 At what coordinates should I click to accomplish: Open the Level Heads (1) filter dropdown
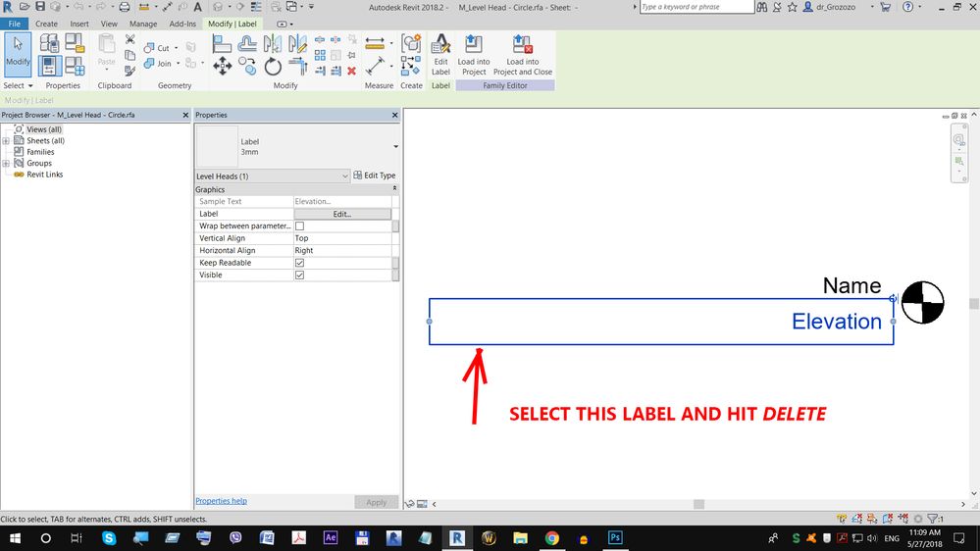coord(273,176)
